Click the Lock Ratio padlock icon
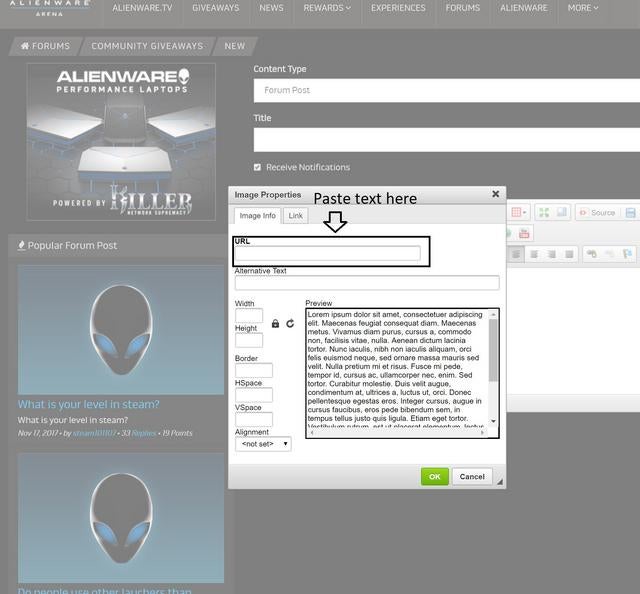This screenshot has width=640, height=594. pos(276,324)
